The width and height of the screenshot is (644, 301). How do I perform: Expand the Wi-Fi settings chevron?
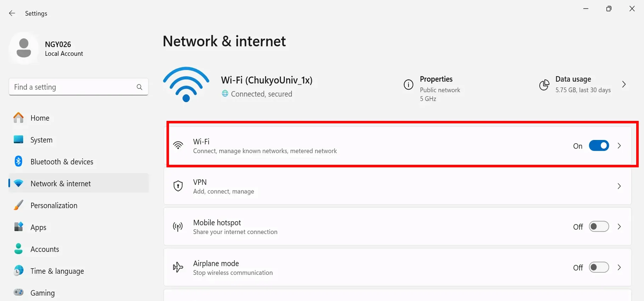619,146
